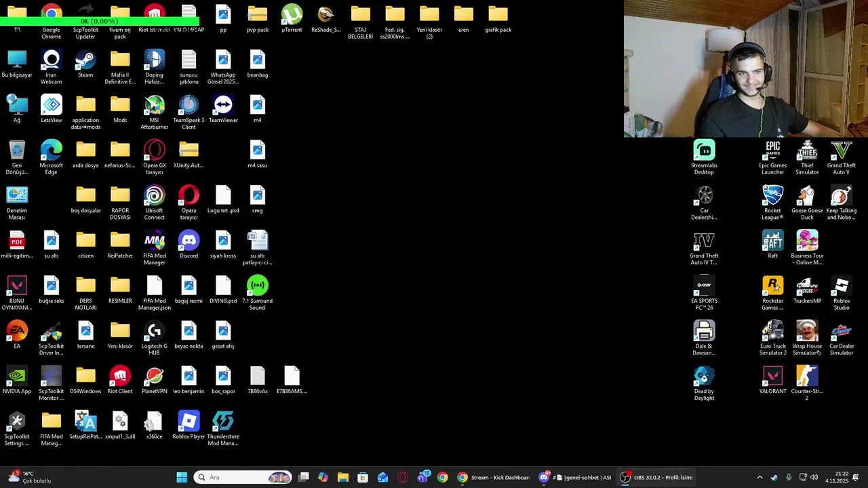868x488 pixels.
Task: Open the EA app icon
Action: [x=17, y=335]
